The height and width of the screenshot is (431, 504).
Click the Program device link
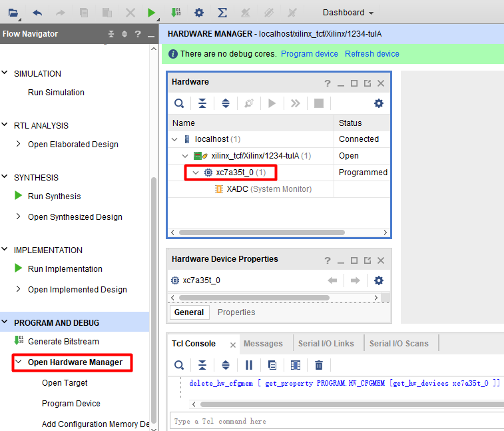[x=309, y=54]
